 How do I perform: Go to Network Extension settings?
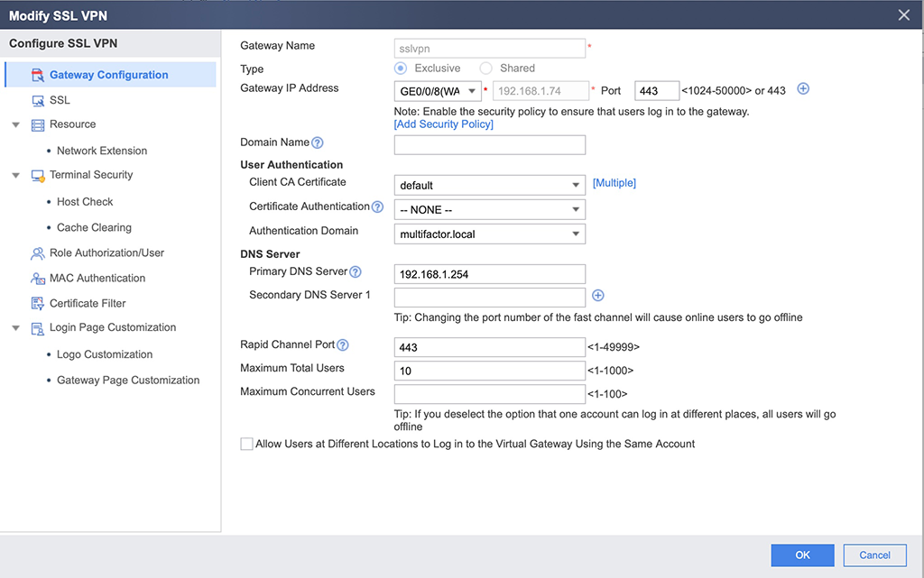102,151
